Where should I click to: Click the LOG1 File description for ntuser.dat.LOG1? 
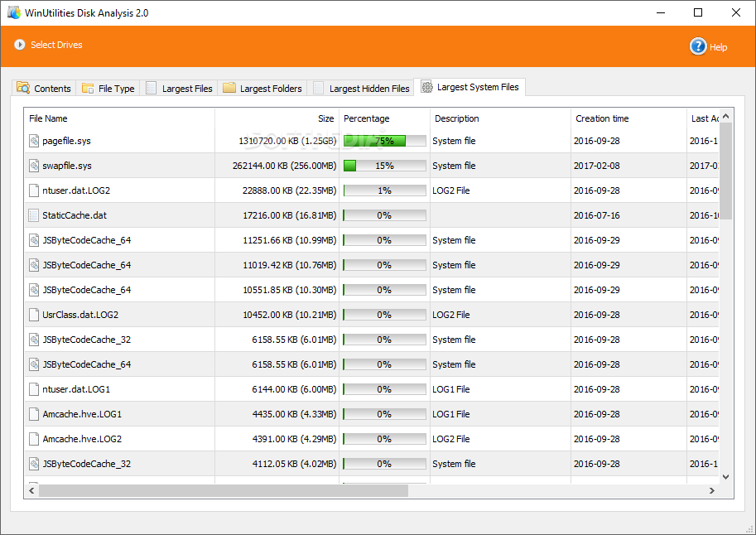[x=450, y=389]
